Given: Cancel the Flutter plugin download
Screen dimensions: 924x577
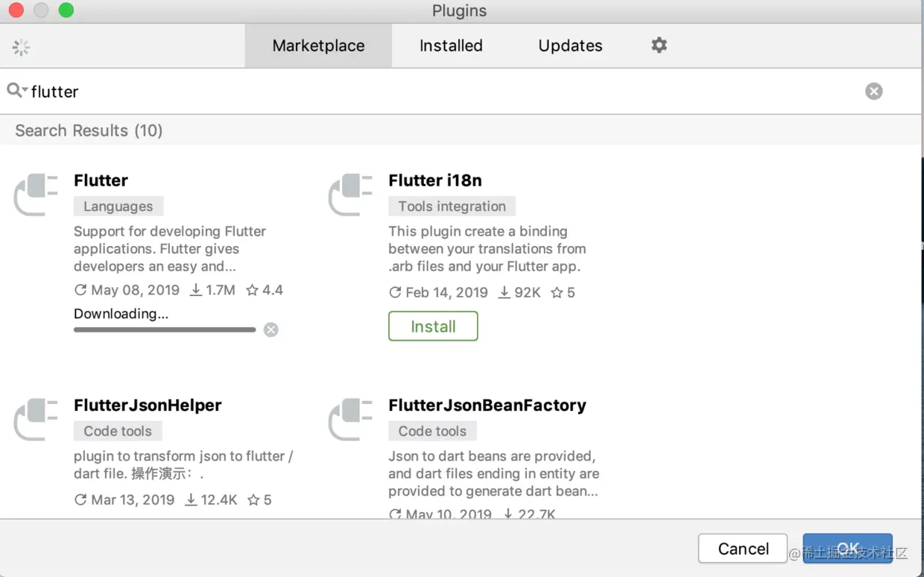Looking at the screenshot, I should point(271,330).
